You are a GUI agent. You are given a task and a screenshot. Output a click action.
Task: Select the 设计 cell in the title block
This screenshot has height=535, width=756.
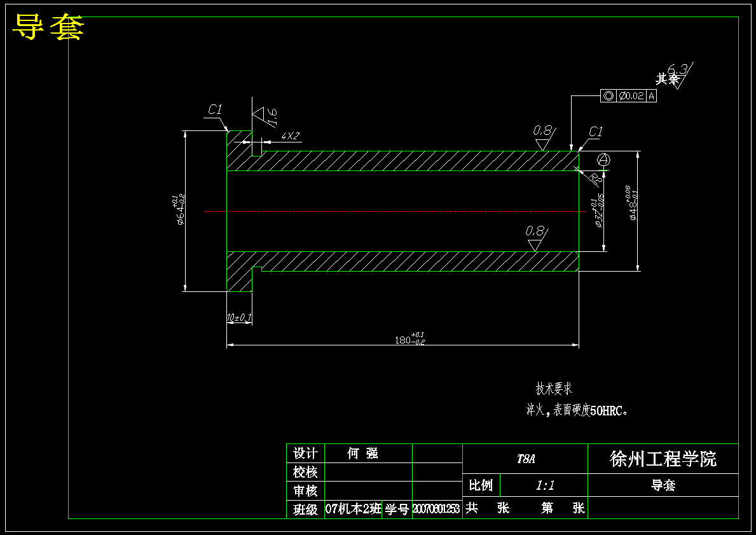[306, 454]
